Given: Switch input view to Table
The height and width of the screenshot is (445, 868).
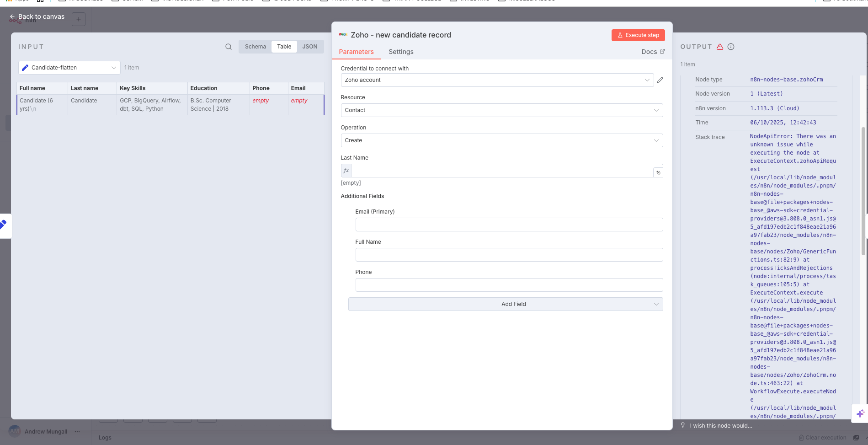Looking at the screenshot, I should tap(284, 47).
